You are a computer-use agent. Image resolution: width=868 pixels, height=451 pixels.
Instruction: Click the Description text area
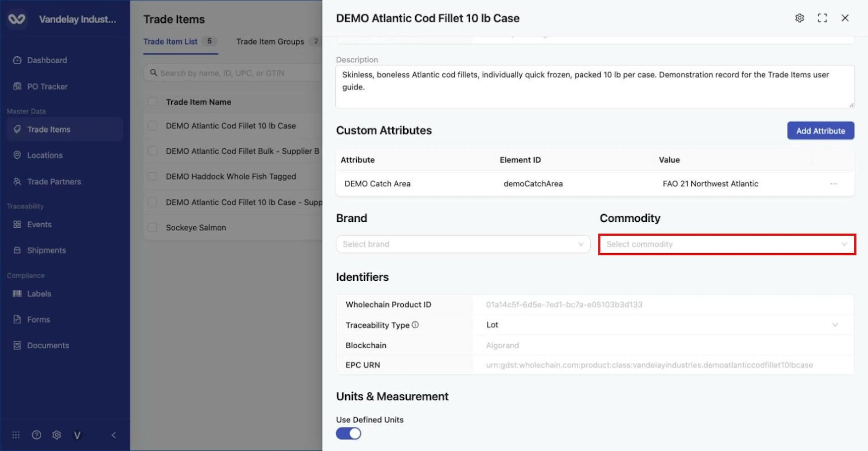coord(595,87)
